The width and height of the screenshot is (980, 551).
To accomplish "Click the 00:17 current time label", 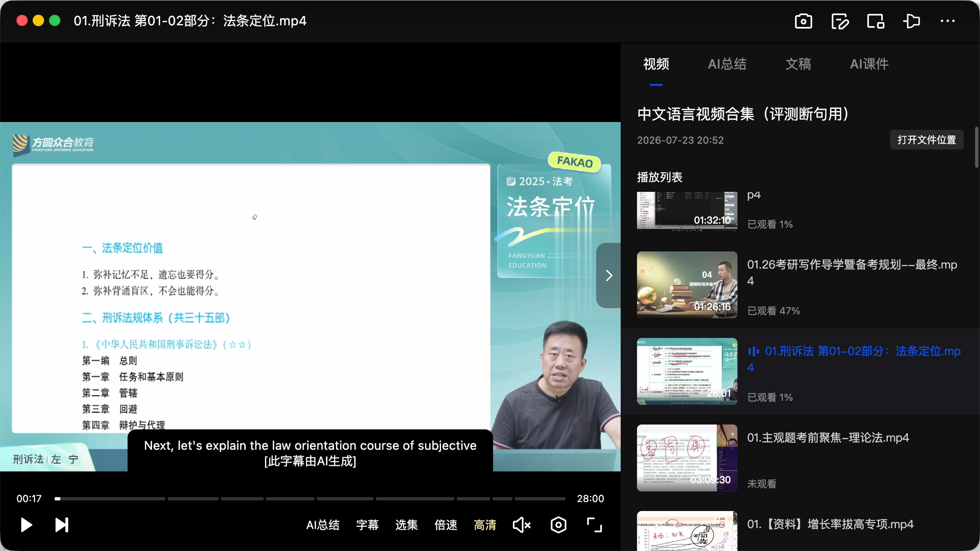I will pos(29,499).
